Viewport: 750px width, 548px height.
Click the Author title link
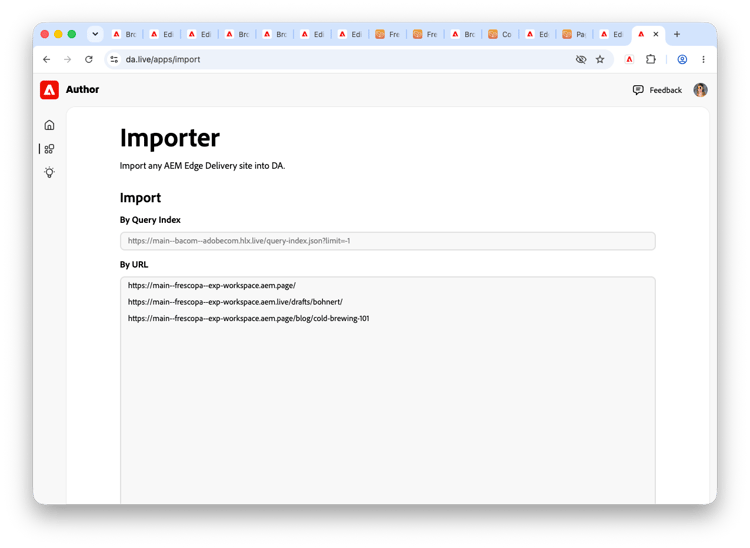pos(82,89)
